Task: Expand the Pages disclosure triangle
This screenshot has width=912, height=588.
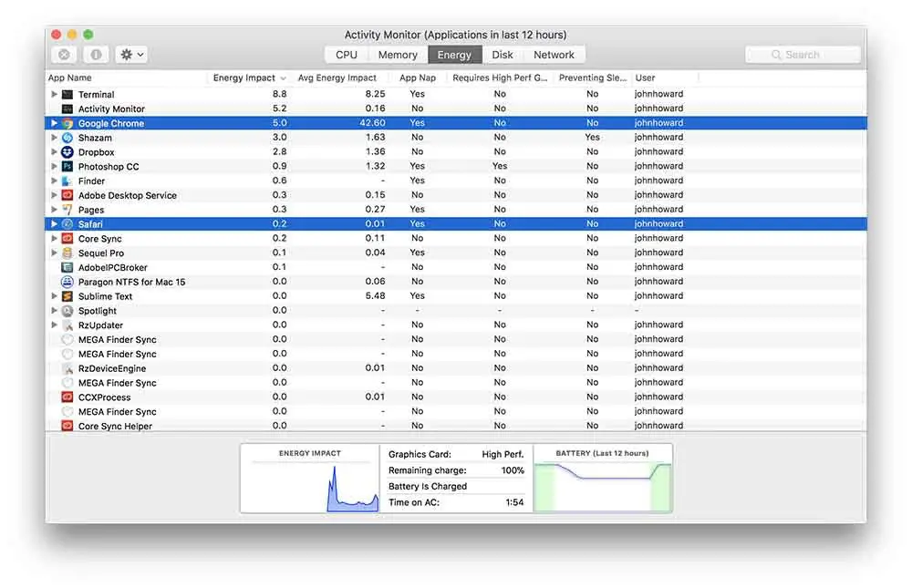Action: (x=54, y=210)
